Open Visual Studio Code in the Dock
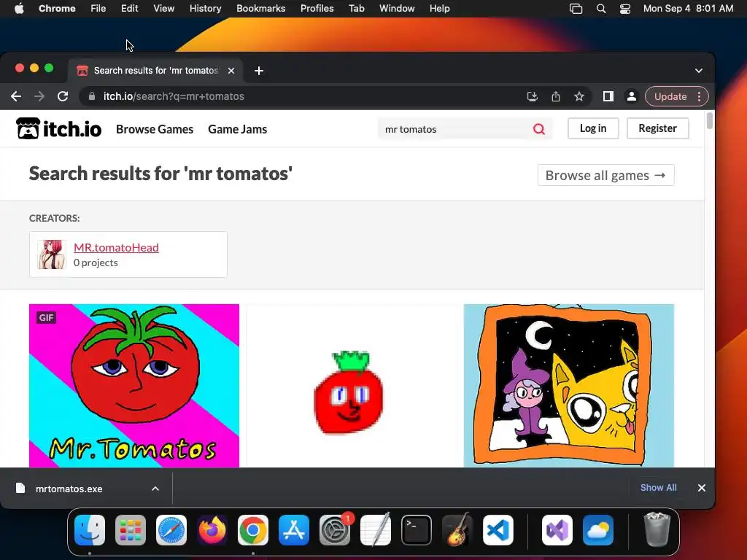 (x=498, y=530)
